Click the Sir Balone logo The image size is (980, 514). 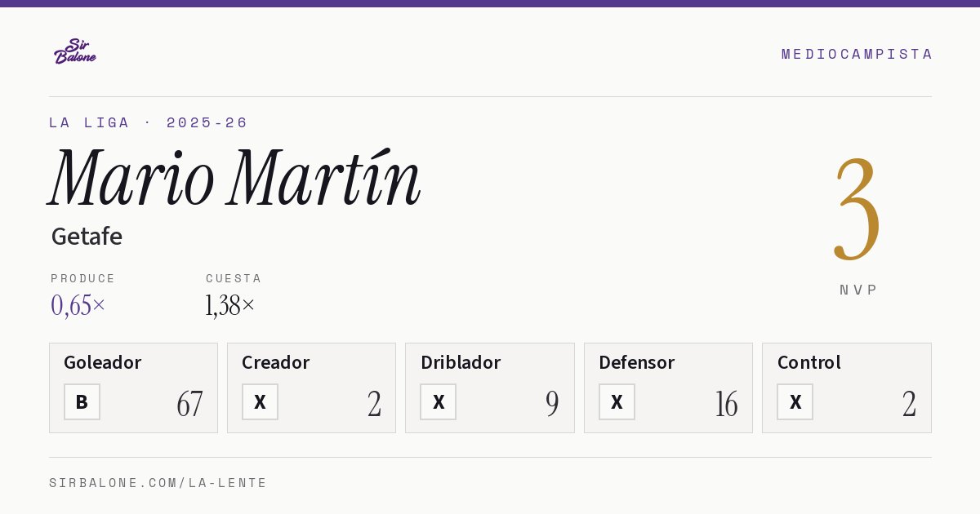(x=75, y=51)
